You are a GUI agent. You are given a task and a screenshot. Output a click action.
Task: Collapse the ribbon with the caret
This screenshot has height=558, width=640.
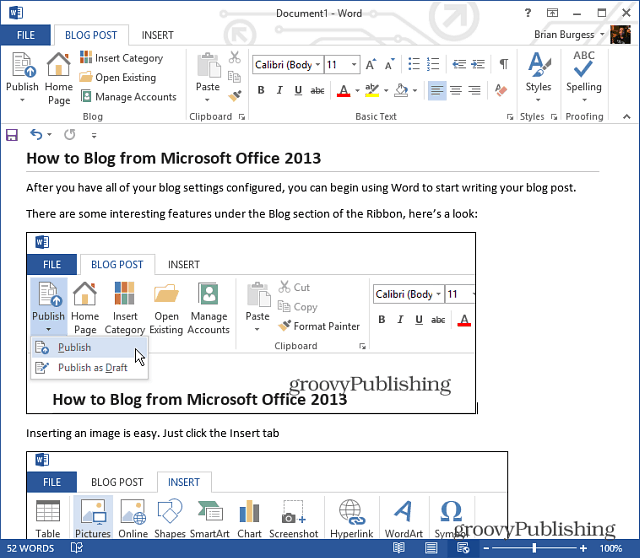[627, 117]
